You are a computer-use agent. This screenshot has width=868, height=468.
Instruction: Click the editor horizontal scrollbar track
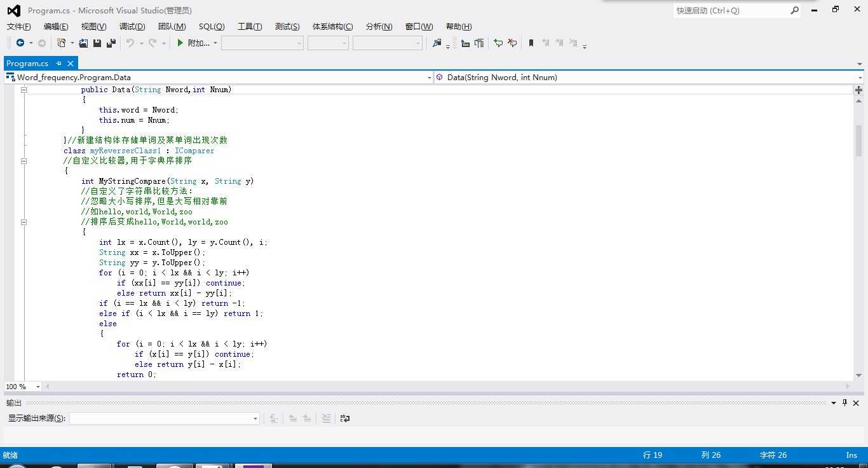[447, 387]
